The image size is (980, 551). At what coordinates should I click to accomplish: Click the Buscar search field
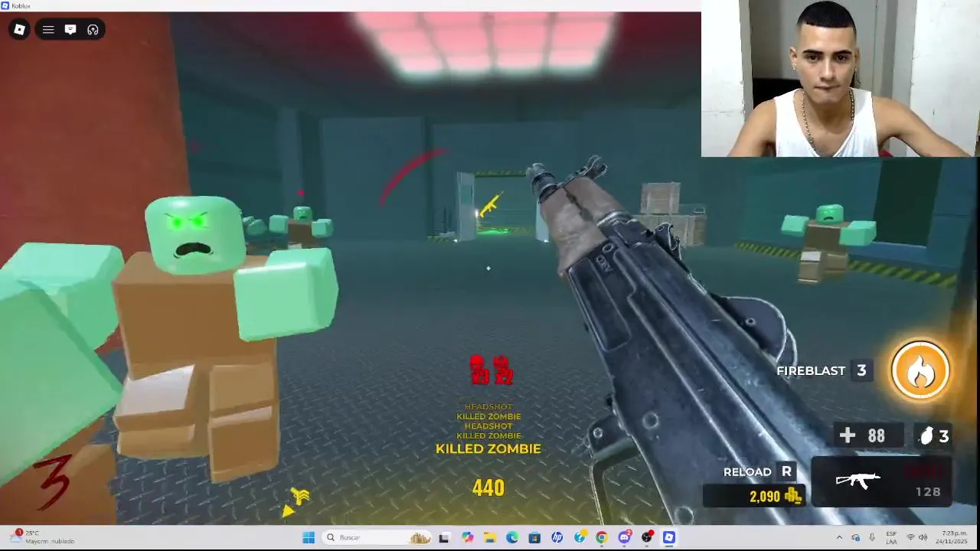[377, 537]
